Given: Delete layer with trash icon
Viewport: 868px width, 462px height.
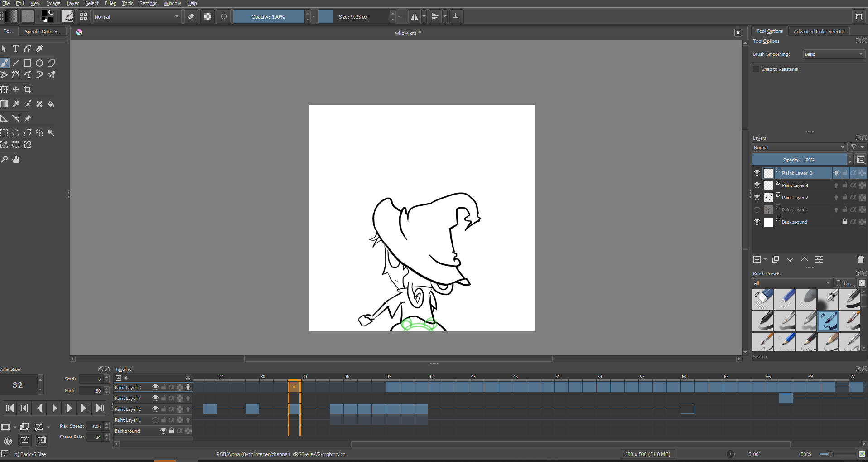Looking at the screenshot, I should pos(860,259).
